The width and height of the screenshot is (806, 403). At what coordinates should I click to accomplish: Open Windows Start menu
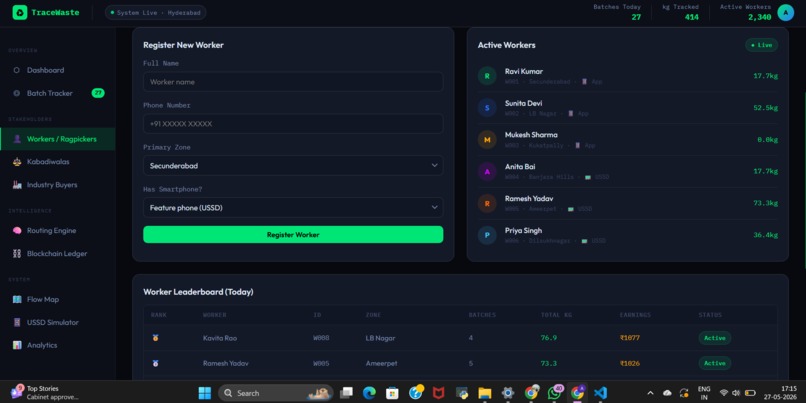pos(205,393)
